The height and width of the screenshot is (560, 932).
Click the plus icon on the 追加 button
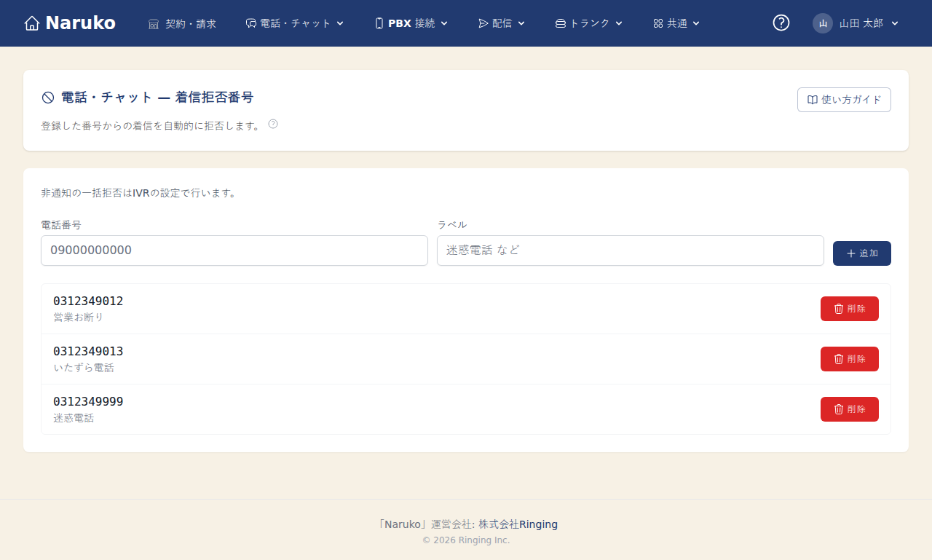coord(851,253)
